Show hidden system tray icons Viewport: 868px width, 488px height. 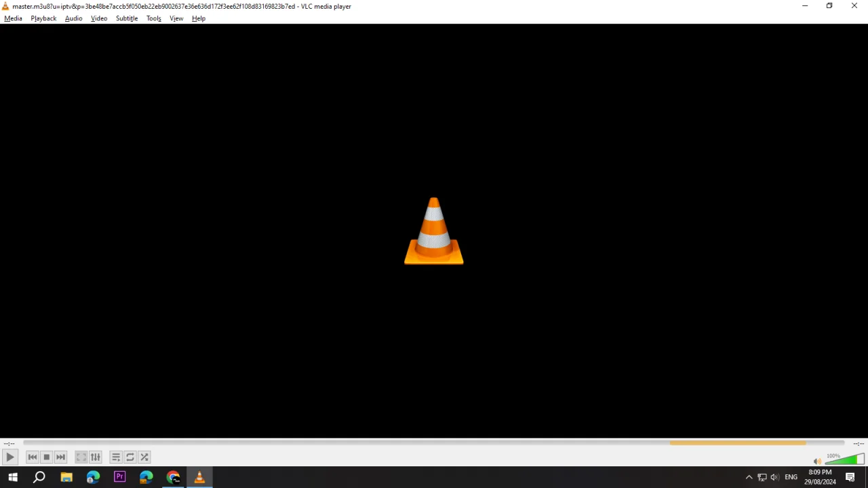(x=749, y=477)
